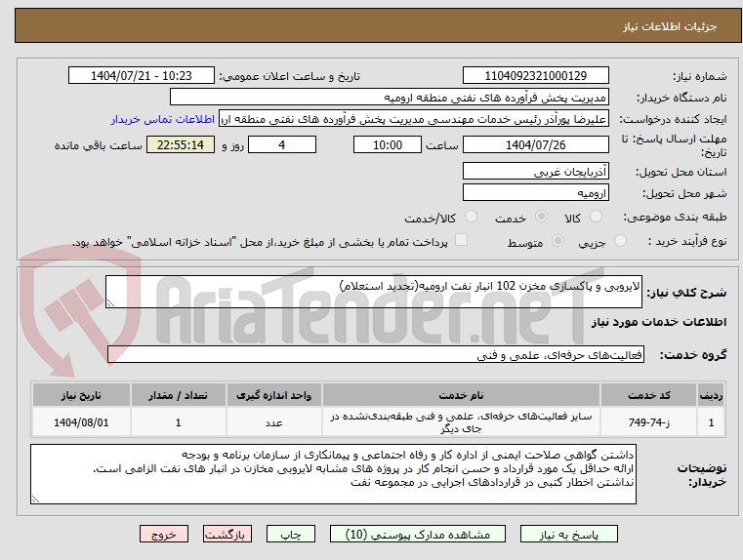
Task: Click the service name cell سایر فعالیت‌های حرفه‌ای
Action: [461, 422]
